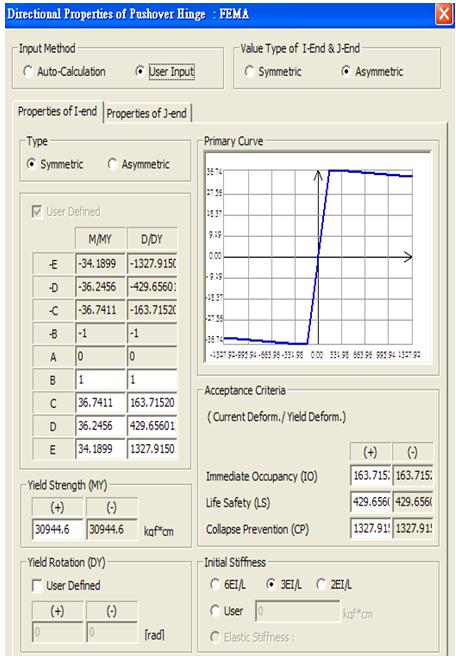Close the Pushover Hinge dialog
Viewport: 456px width, 662px height.
click(444, 14)
